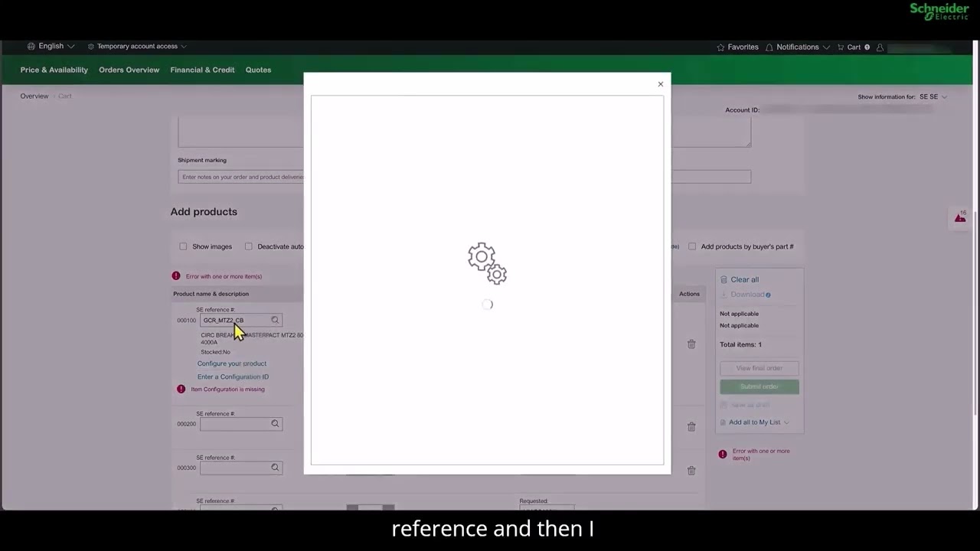Click search icon in row 000300 reference field

[275, 468]
